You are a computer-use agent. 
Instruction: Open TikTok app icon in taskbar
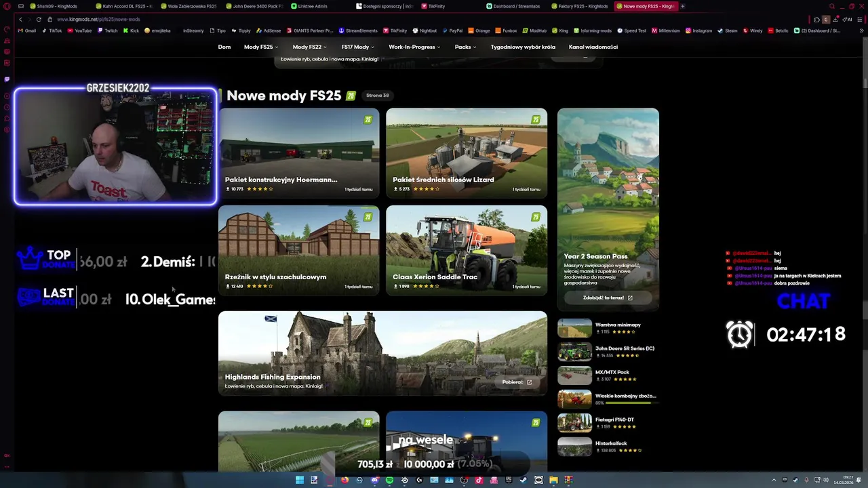pyautogui.click(x=479, y=480)
